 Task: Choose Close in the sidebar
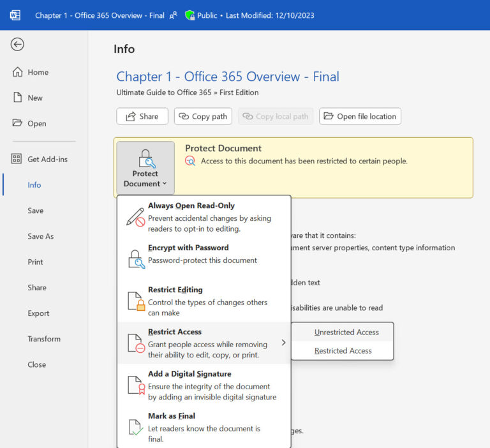37,364
